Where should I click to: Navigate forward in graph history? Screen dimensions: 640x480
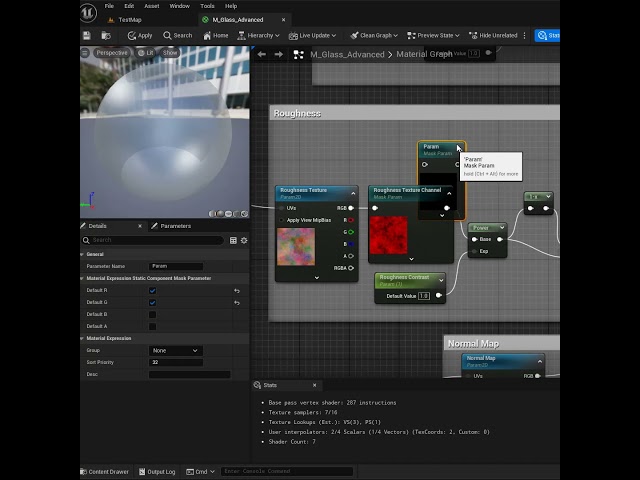click(278, 54)
